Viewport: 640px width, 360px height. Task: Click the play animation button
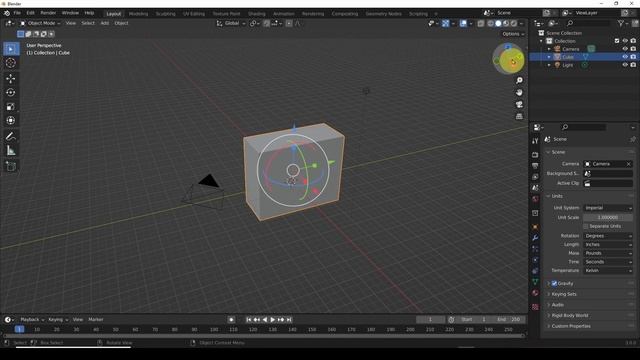(x=273, y=320)
